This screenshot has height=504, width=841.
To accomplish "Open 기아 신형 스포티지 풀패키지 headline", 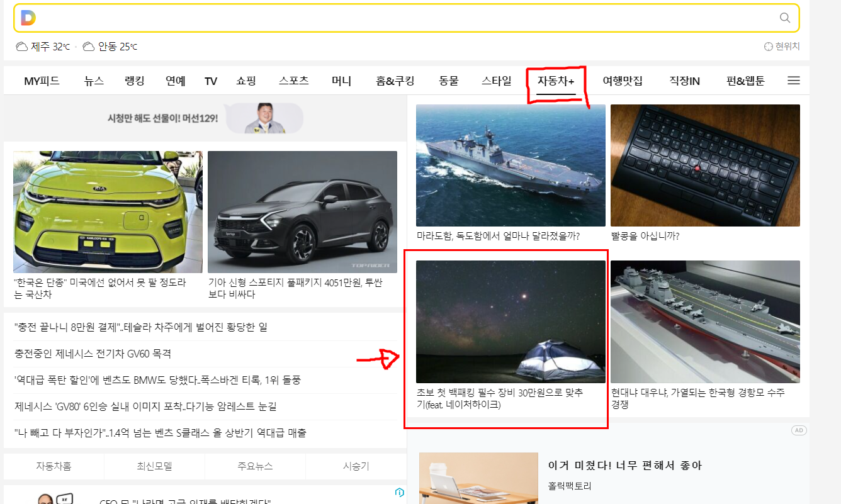I will [295, 288].
